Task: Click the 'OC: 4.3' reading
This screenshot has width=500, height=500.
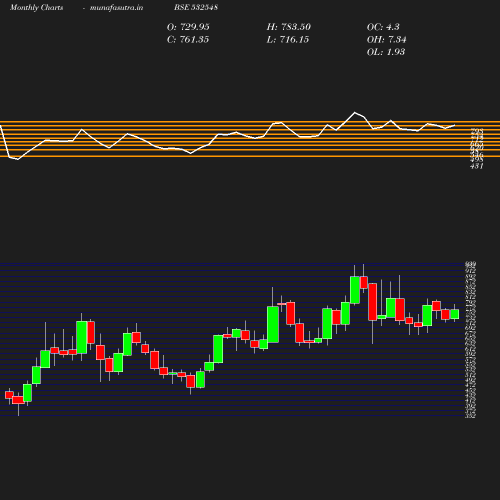Action: [x=383, y=27]
